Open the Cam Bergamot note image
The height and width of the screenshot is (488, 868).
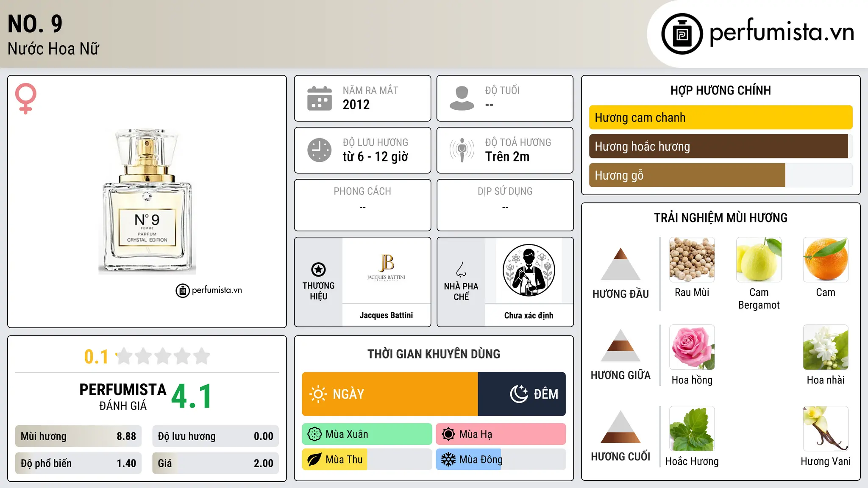(759, 260)
